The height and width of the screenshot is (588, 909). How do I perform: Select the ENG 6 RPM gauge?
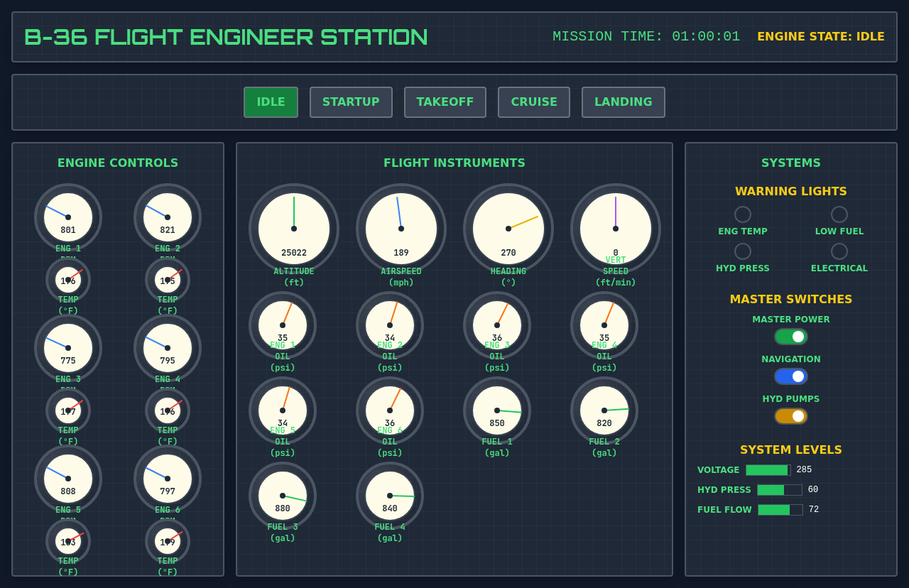pyautogui.click(x=168, y=479)
